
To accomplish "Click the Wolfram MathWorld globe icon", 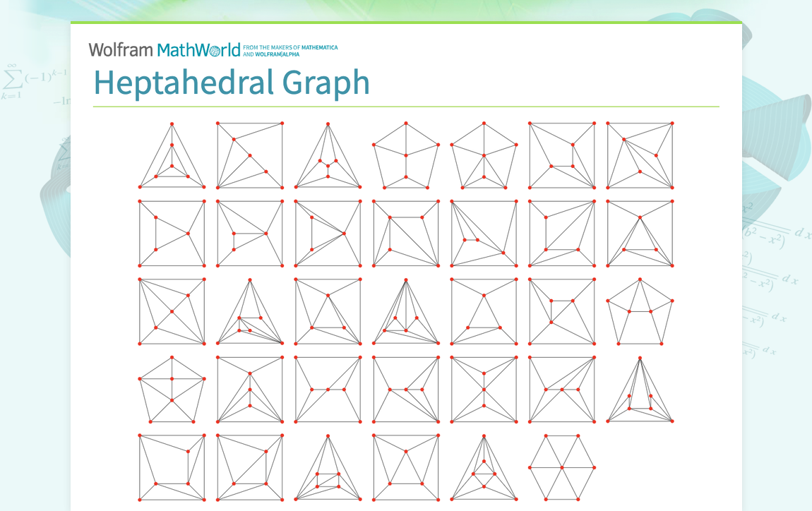I will 215,49.
